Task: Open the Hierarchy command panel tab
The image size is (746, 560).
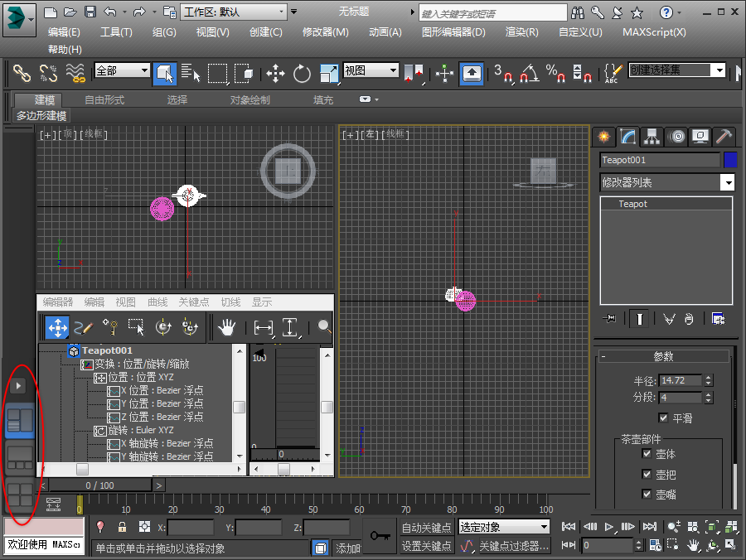Action: pyautogui.click(x=652, y=137)
